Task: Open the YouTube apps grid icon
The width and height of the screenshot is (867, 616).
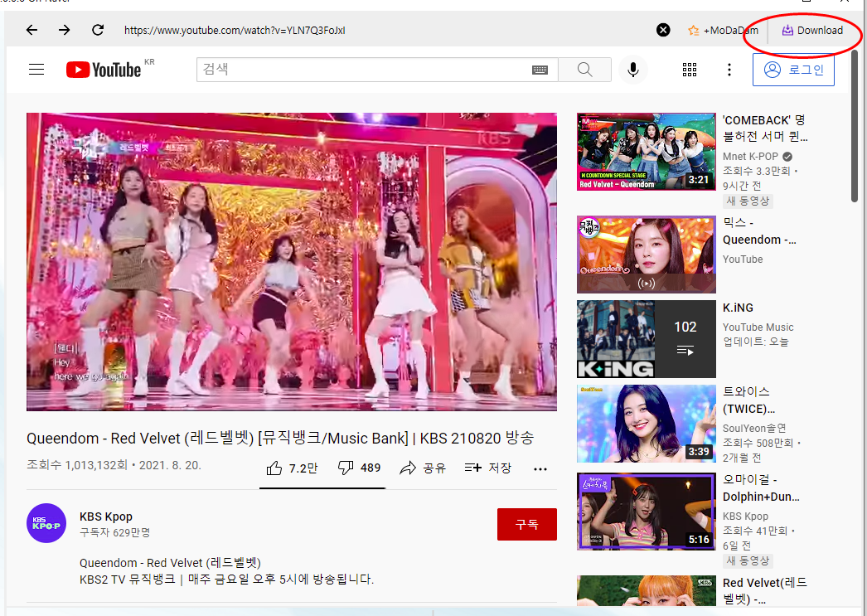Action: tap(690, 70)
